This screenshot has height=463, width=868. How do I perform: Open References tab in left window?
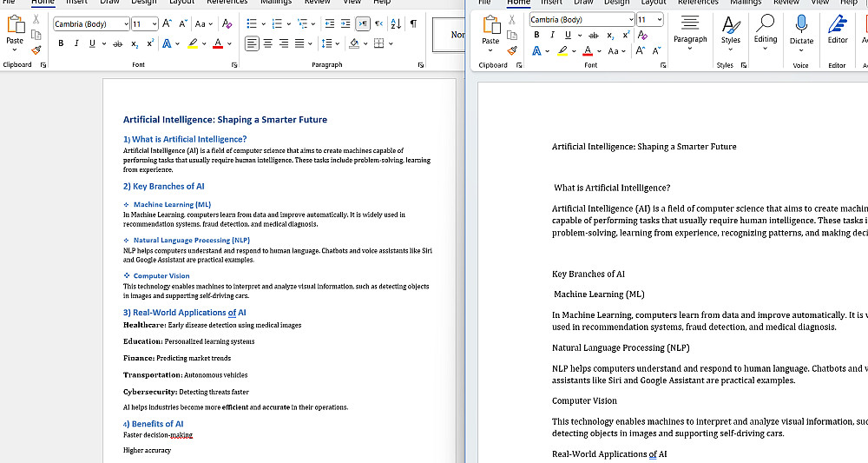227,2
